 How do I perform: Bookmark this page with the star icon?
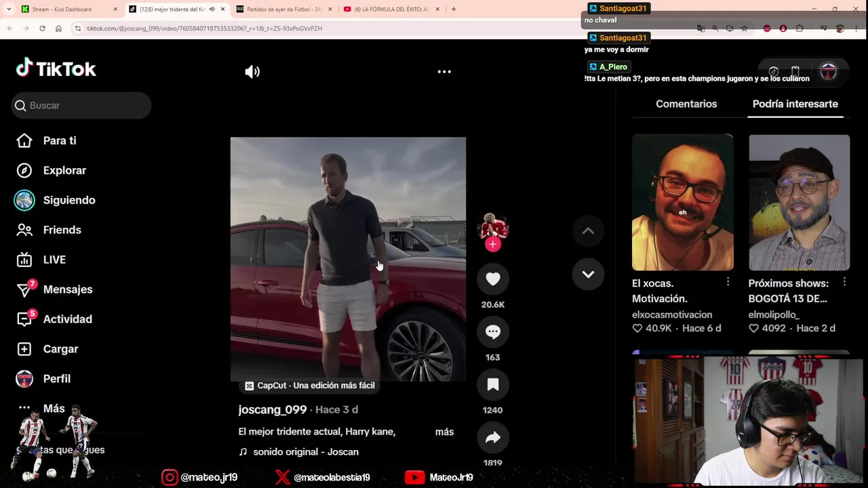point(744,28)
